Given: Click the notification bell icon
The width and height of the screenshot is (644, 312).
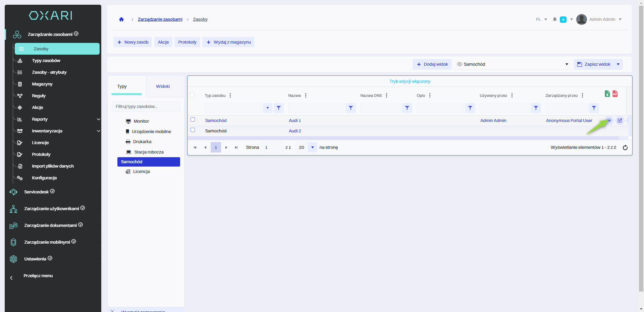Looking at the screenshot, I should click(x=555, y=19).
